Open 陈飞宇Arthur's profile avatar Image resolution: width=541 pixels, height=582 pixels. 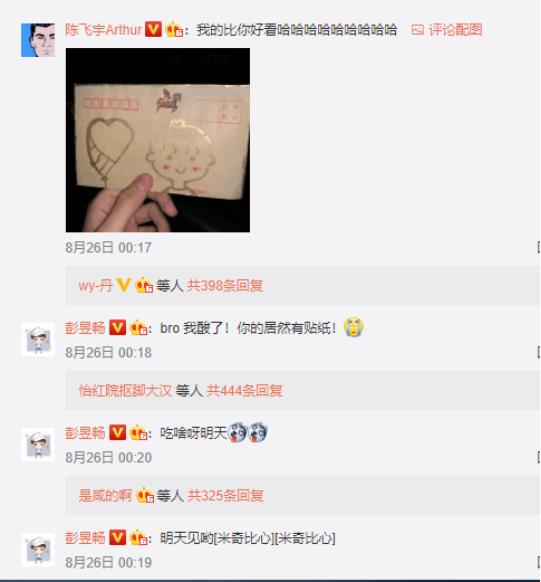[x=38, y=40]
